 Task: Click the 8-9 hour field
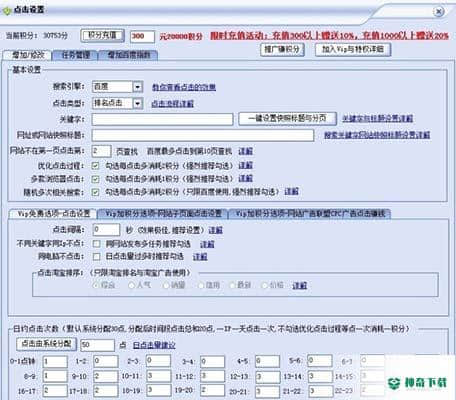[55, 376]
